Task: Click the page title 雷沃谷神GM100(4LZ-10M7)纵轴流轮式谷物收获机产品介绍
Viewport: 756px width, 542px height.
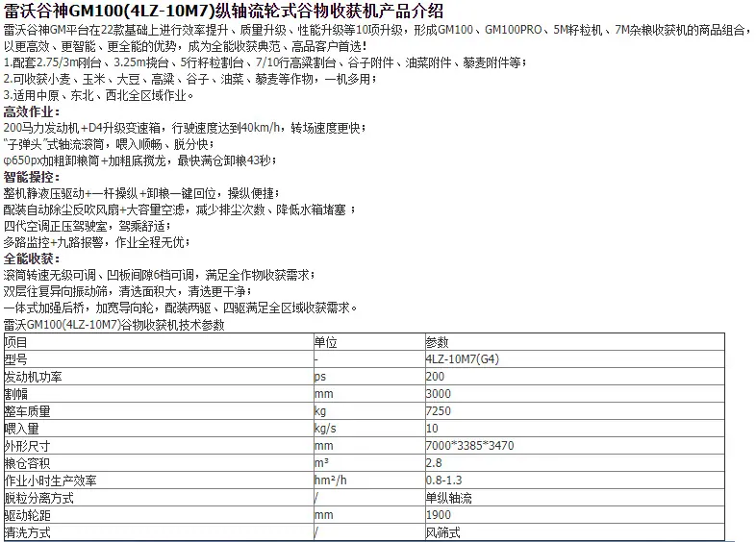Action: [224, 11]
